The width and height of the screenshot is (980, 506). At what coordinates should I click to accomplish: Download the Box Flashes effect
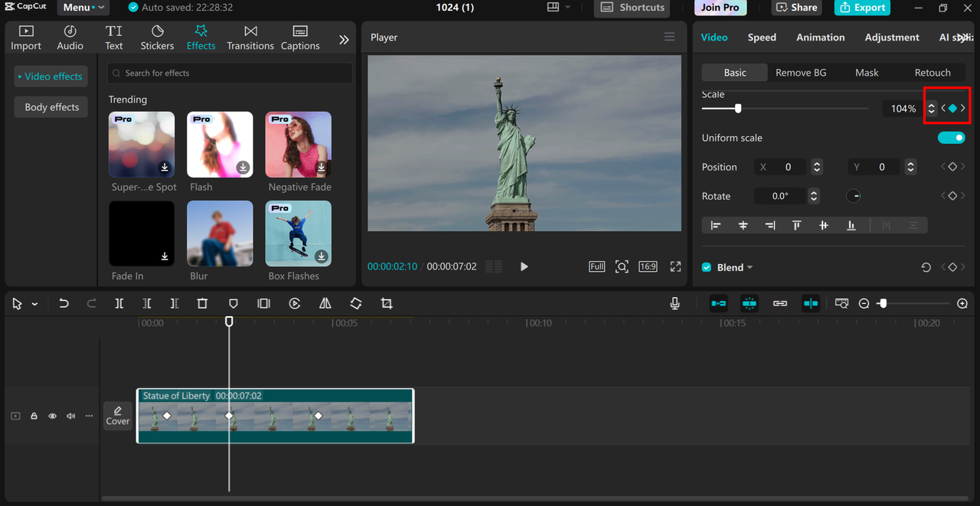(322, 256)
